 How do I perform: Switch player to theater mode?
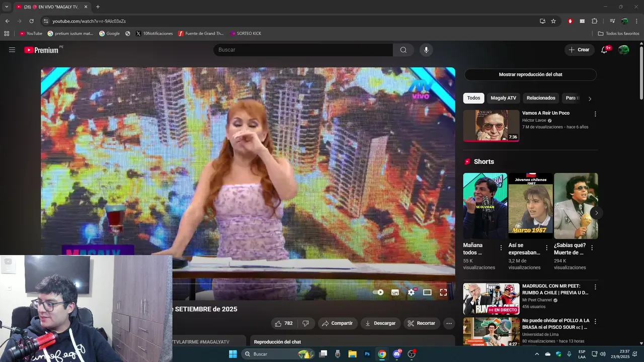pos(427,292)
